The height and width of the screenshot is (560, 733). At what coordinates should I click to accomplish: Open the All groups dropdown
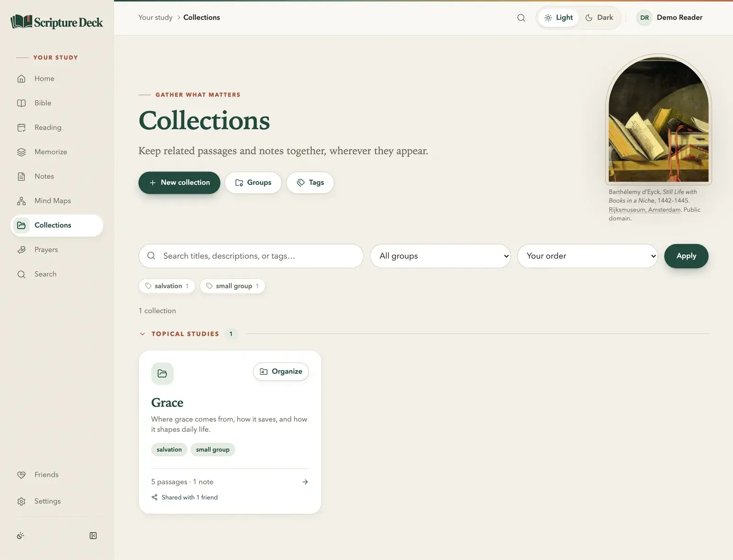[x=440, y=256]
